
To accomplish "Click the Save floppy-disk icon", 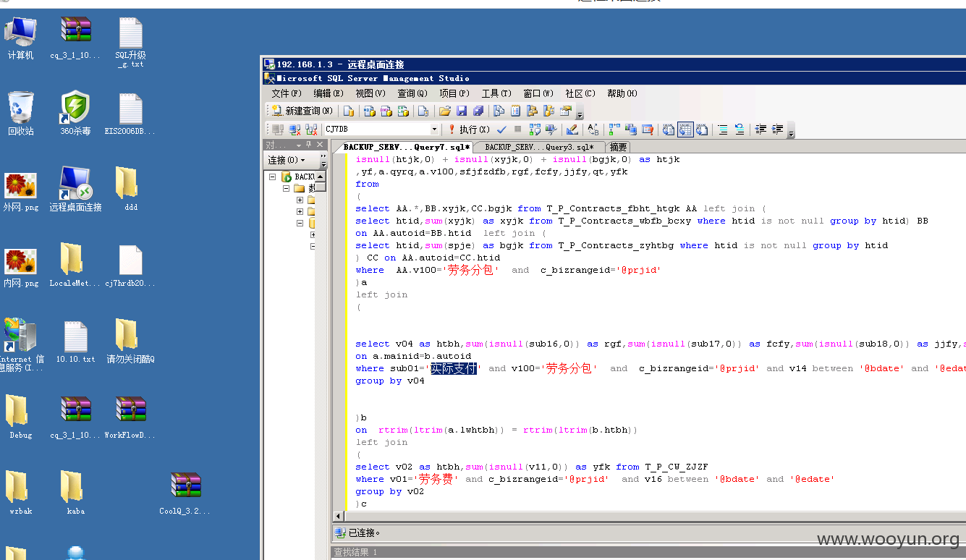I will pyautogui.click(x=462, y=111).
